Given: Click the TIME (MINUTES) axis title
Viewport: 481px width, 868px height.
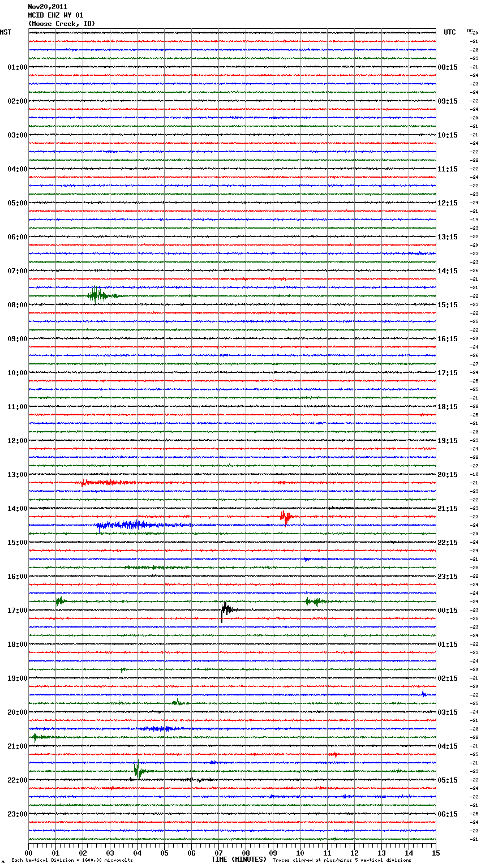Looking at the screenshot, I should click(239, 860).
